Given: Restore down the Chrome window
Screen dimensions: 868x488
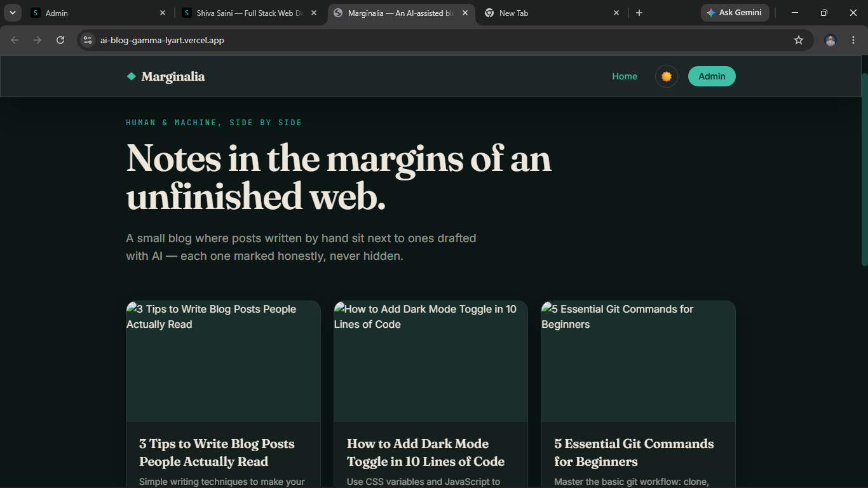Looking at the screenshot, I should click(824, 13).
